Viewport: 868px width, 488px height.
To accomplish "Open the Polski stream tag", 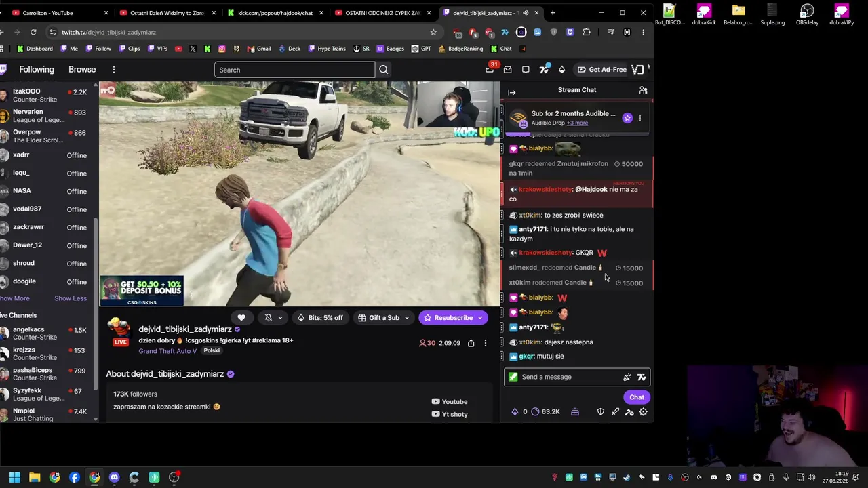I will (x=212, y=351).
